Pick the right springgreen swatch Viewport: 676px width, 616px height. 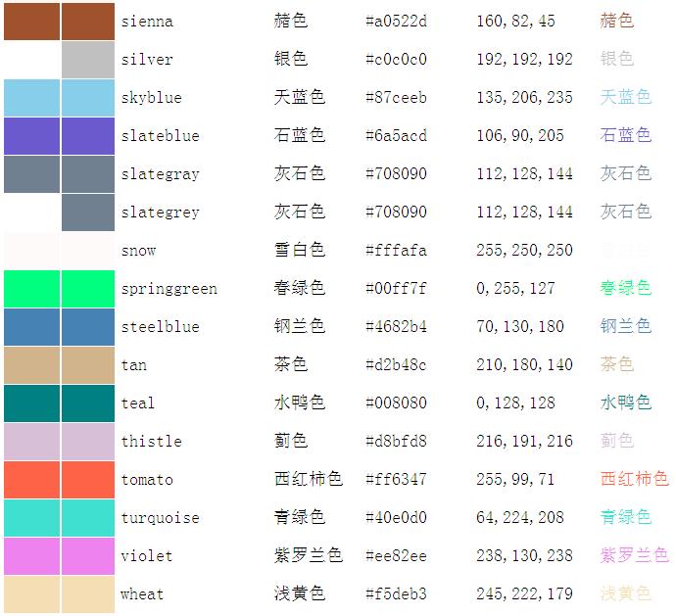pos(88,289)
